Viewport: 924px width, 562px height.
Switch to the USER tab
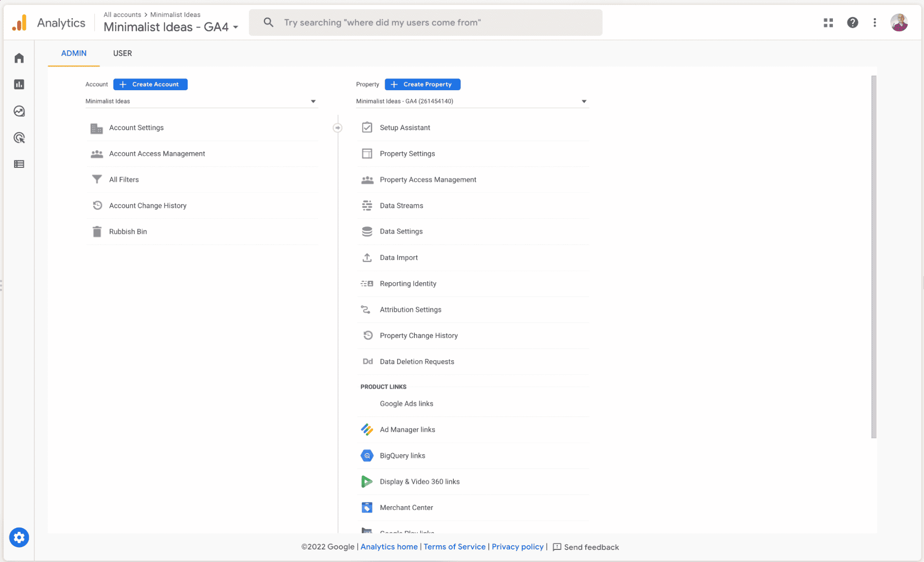(x=122, y=53)
